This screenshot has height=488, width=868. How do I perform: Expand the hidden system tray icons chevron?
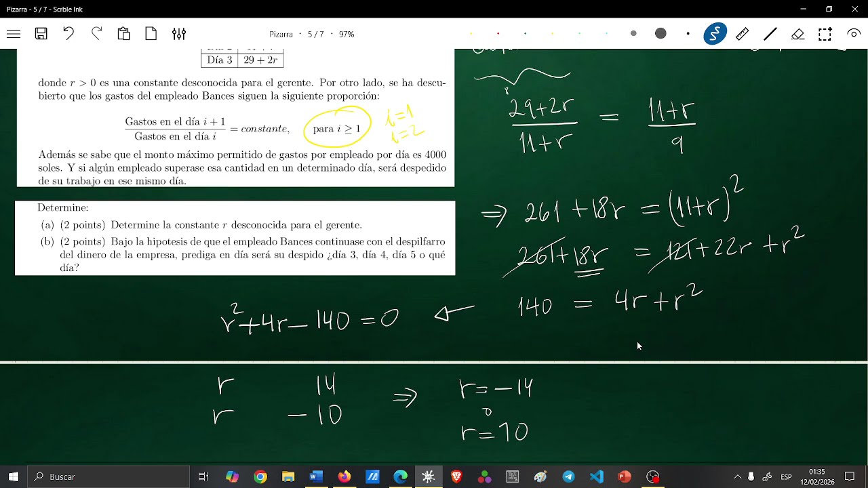pyautogui.click(x=738, y=476)
